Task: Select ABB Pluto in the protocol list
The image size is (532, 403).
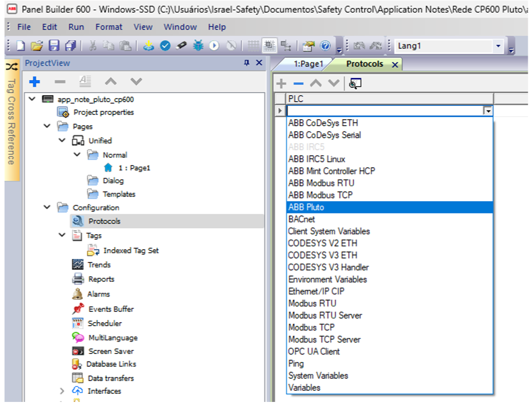Action: point(389,207)
